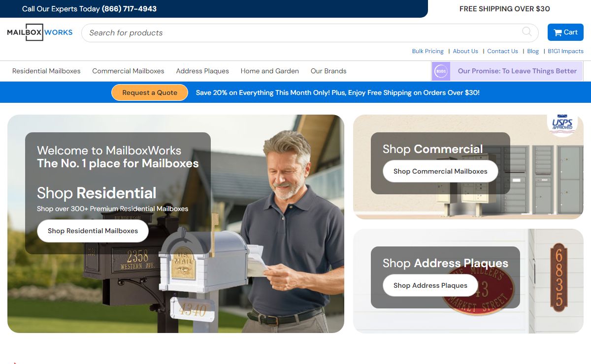Viewport: 591px width, 364px height.
Task: Click the Save 20% on Everything promo text
Action: 337,92
